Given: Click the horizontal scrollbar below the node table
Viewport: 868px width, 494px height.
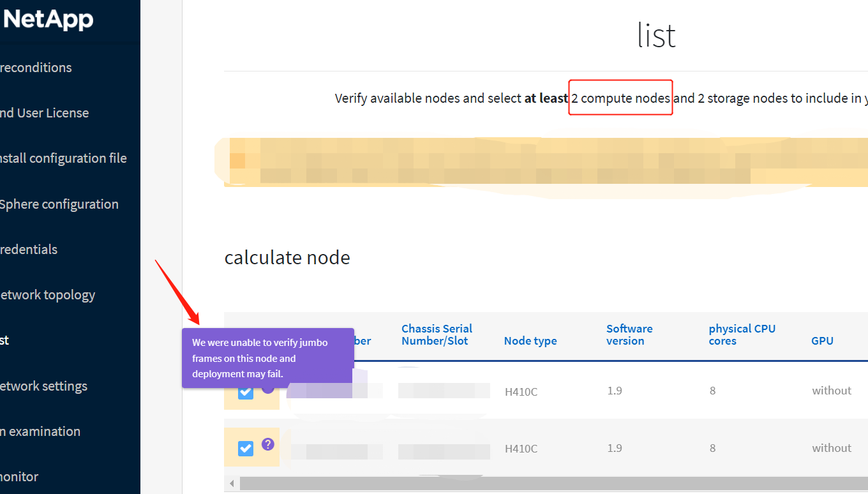Looking at the screenshot, I should [x=549, y=483].
